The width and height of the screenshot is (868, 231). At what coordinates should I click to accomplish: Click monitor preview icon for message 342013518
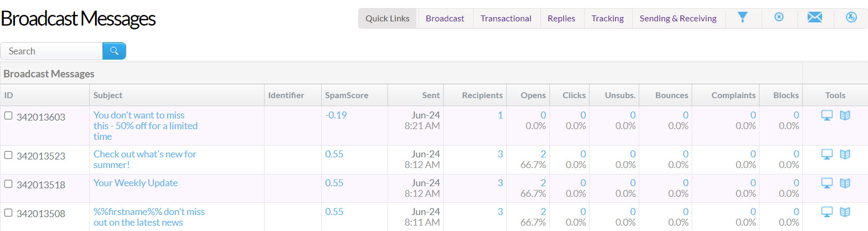(827, 184)
